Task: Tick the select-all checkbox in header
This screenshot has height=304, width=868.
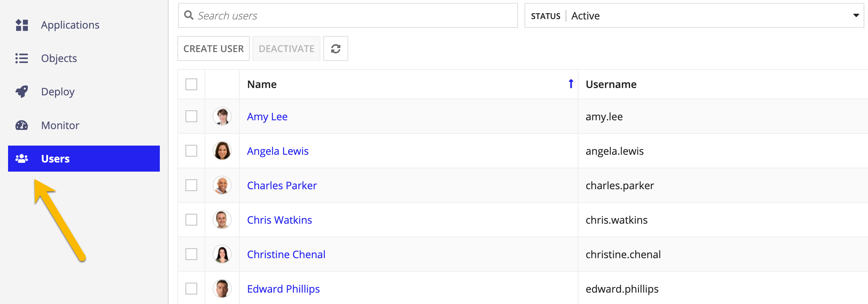Action: 191,84
